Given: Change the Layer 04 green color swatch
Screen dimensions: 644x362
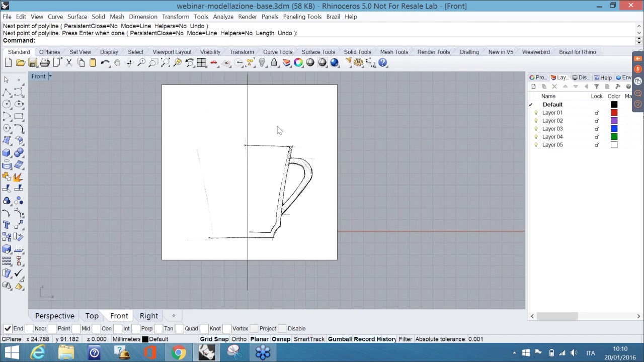Looking at the screenshot, I should tap(614, 137).
